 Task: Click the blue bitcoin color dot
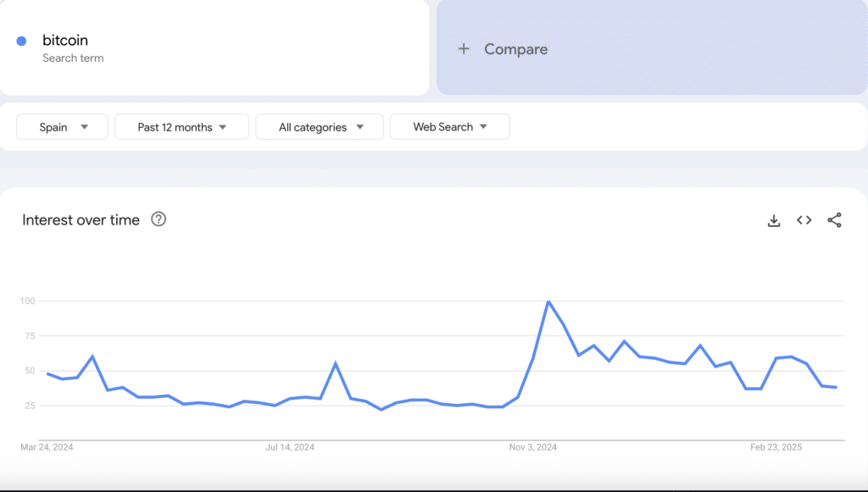(x=22, y=41)
